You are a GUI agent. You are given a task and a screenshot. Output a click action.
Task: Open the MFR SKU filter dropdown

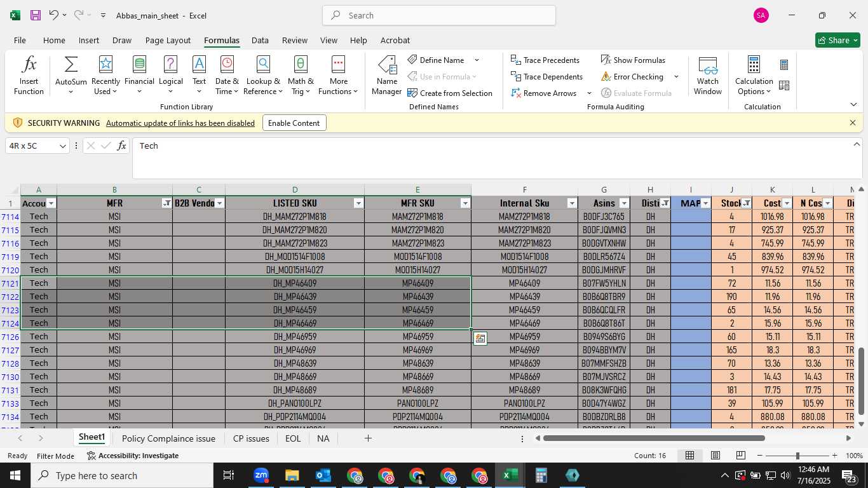pos(465,203)
